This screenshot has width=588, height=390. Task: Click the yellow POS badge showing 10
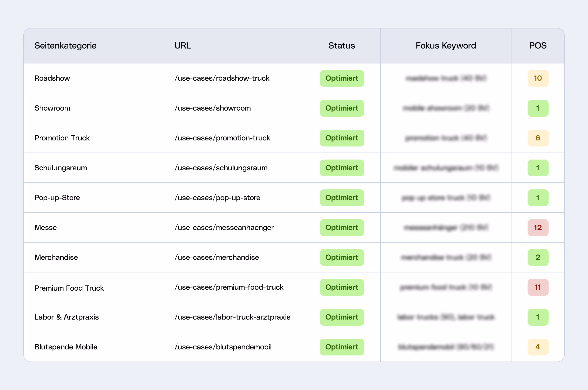(538, 78)
